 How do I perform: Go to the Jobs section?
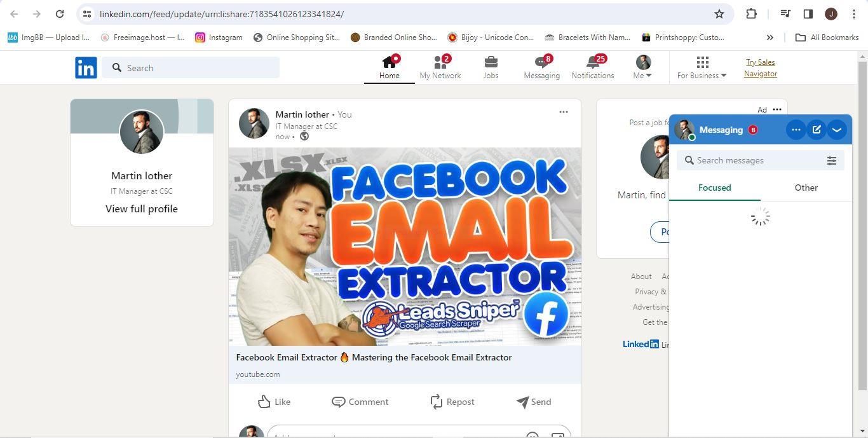(x=491, y=67)
